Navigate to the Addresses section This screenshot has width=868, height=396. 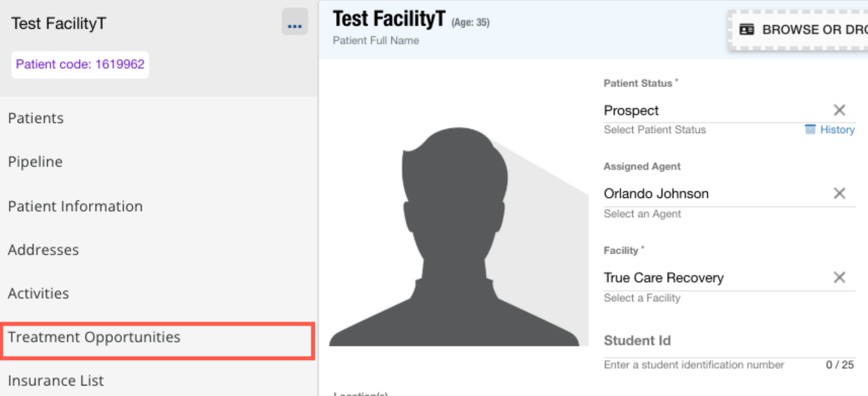click(x=44, y=250)
